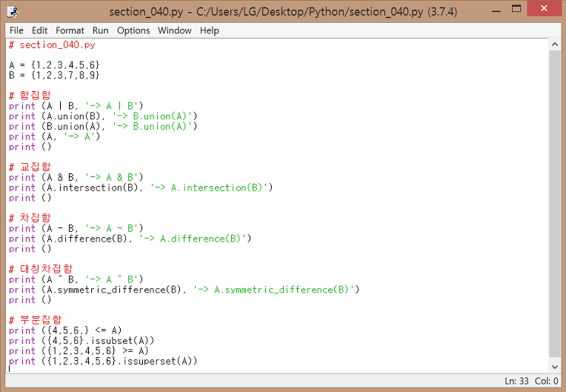Click the '# 차집합' comment
This screenshot has width=566, height=392.
point(30,218)
